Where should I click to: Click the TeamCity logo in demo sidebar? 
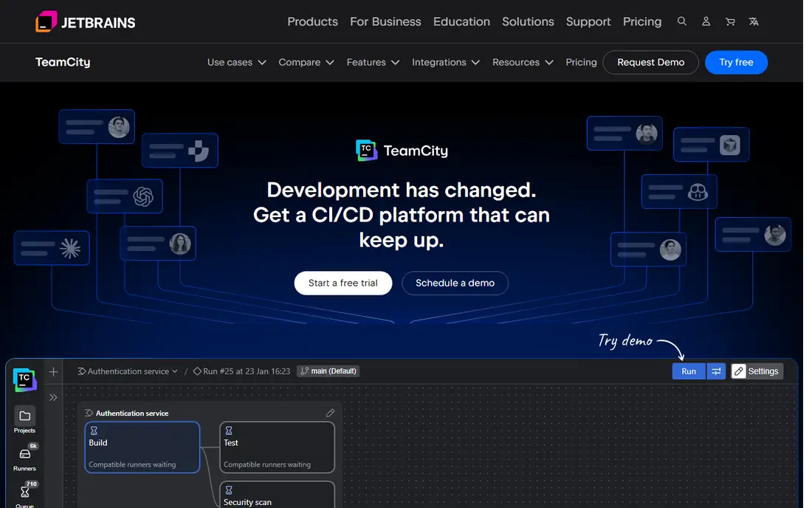click(24, 380)
